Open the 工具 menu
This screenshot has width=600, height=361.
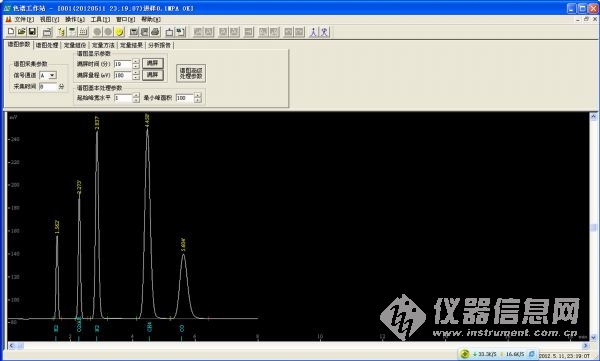coord(100,19)
